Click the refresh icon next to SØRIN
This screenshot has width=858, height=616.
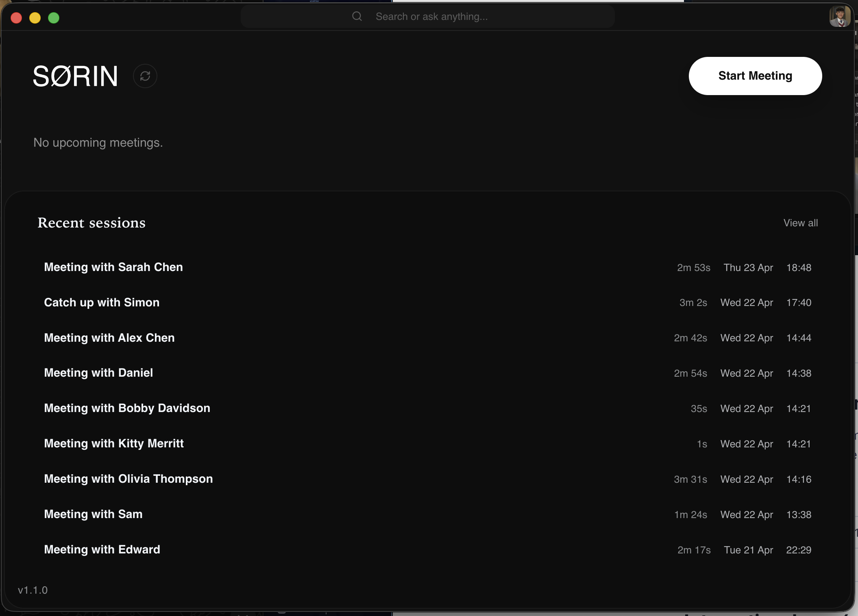point(145,76)
